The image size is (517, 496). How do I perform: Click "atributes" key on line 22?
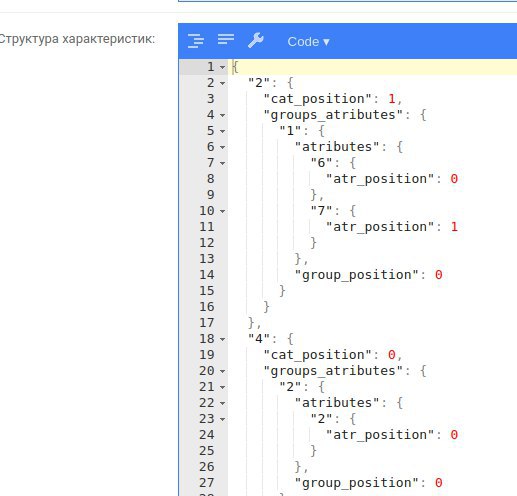337,403
